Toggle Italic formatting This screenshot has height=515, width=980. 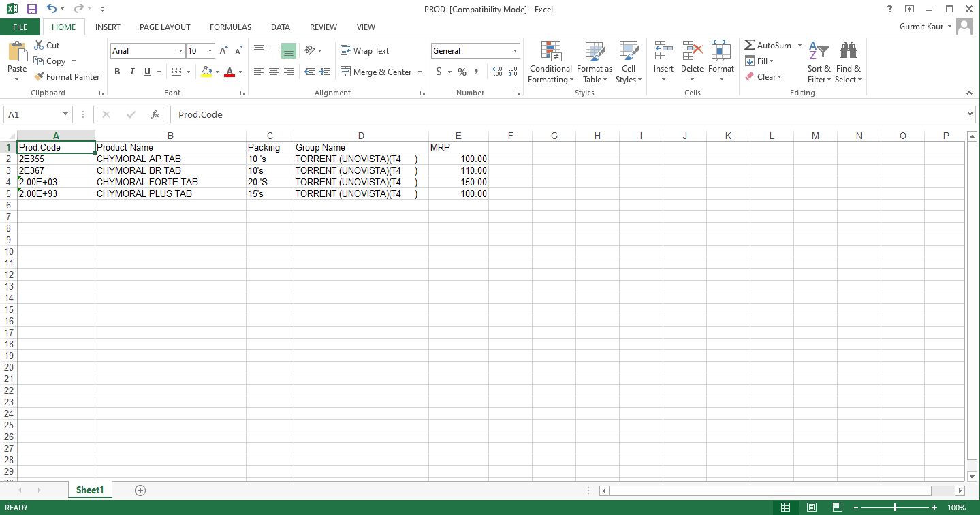click(131, 72)
